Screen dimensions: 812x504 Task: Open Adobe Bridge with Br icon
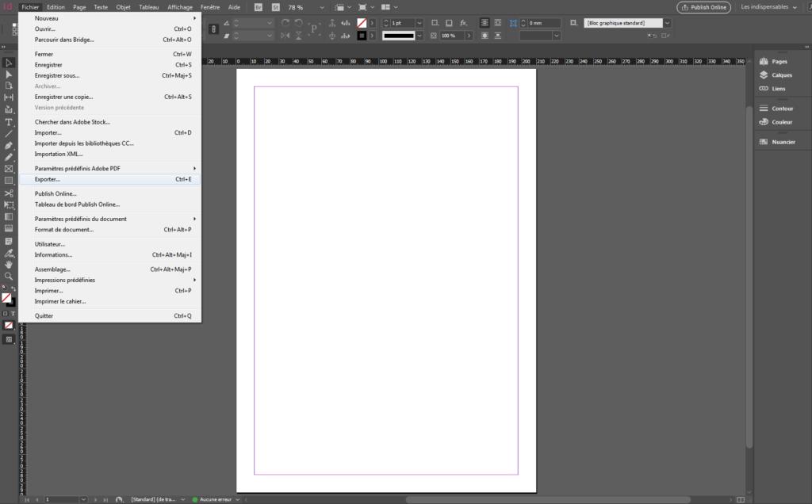258,7
